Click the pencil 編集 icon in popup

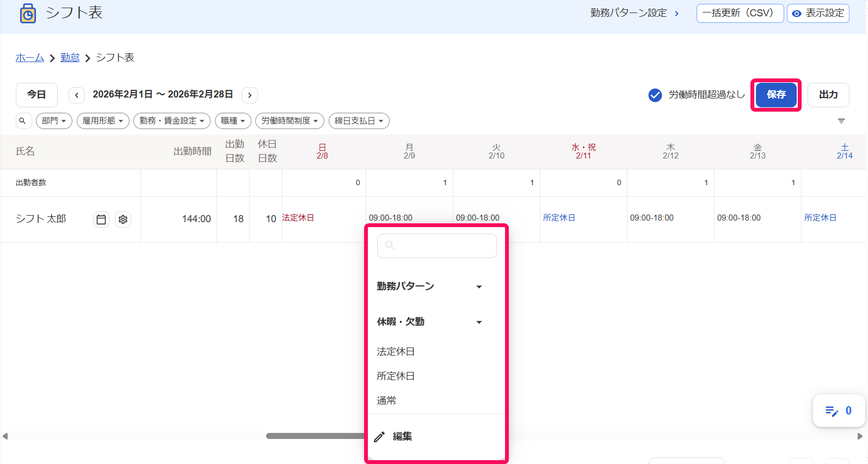(x=379, y=437)
